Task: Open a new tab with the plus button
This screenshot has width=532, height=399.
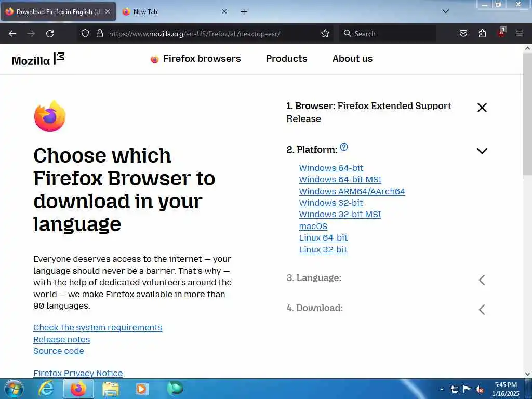Action: [x=244, y=12]
